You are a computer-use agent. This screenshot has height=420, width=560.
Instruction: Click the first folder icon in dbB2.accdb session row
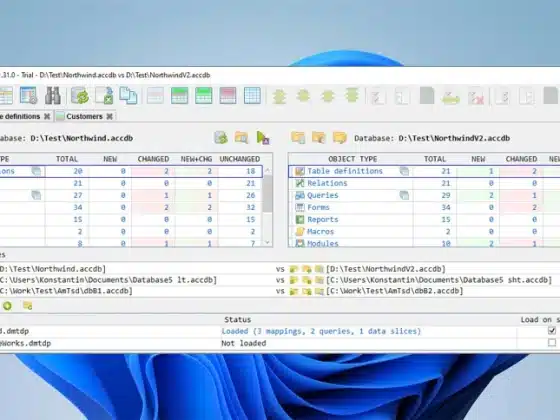point(294,291)
